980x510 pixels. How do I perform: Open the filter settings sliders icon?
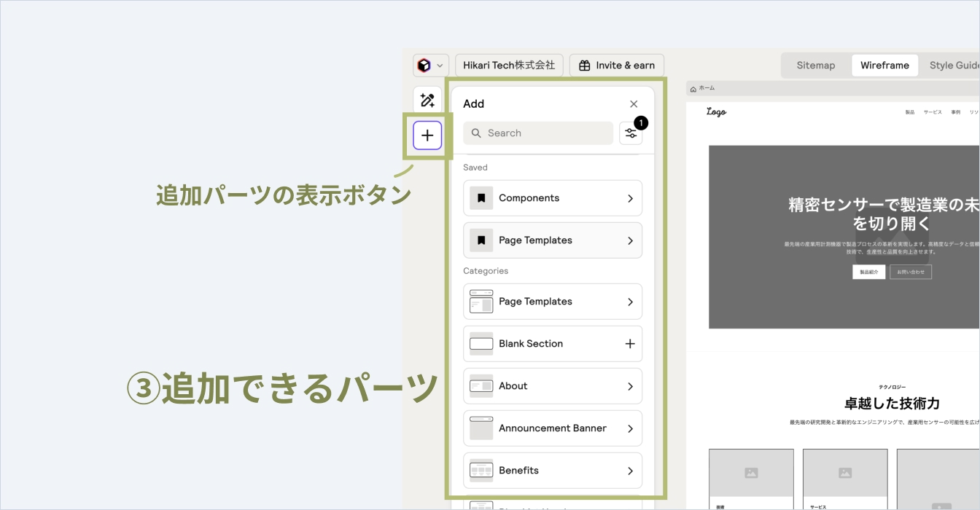631,133
